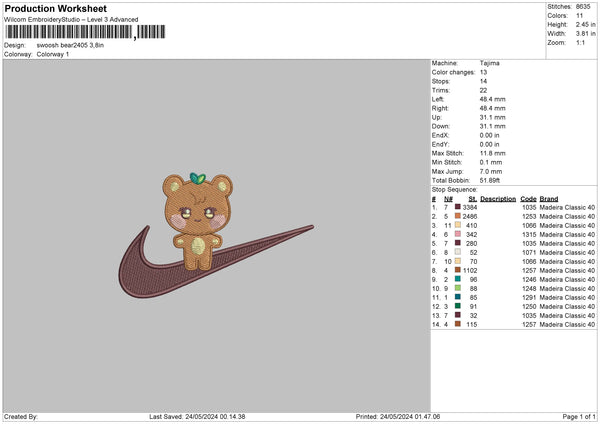Click the Colors value "11"

[579, 16]
